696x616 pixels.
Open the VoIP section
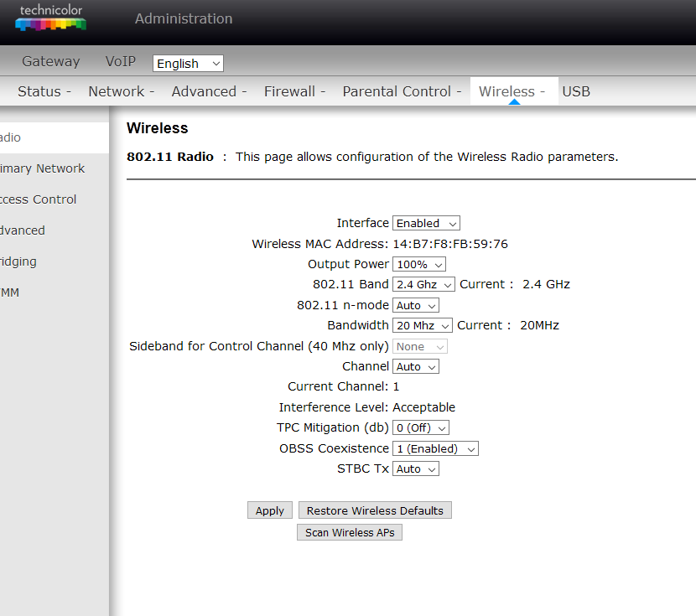click(x=120, y=61)
